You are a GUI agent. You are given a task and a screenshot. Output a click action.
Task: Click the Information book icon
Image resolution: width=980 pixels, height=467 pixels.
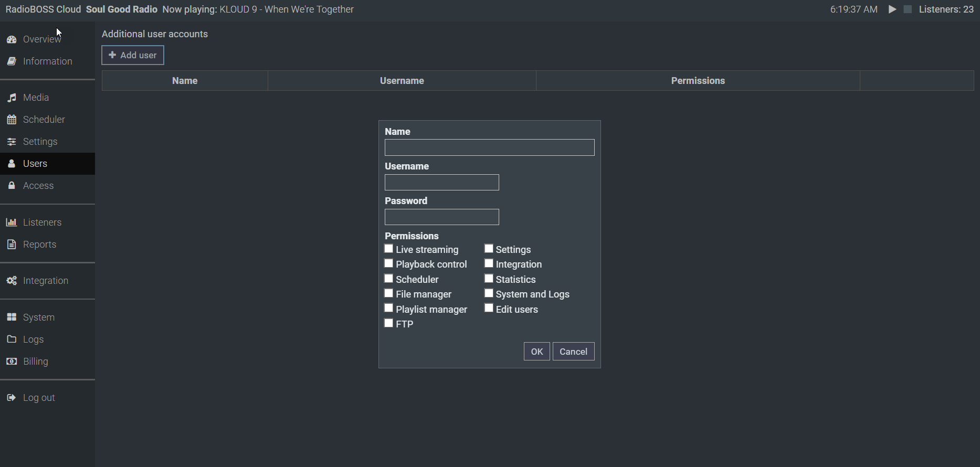[x=12, y=61]
